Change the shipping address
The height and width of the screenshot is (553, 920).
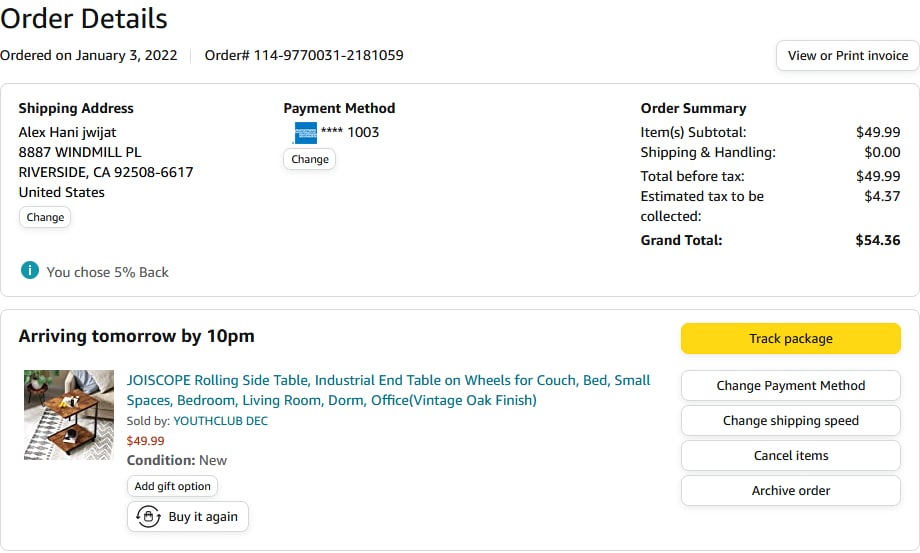[45, 217]
